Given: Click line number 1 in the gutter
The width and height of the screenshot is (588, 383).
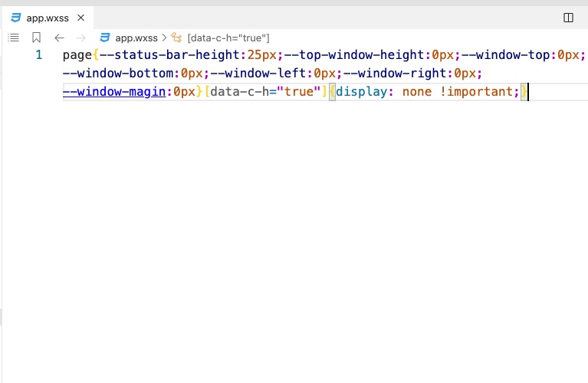Looking at the screenshot, I should (39, 55).
